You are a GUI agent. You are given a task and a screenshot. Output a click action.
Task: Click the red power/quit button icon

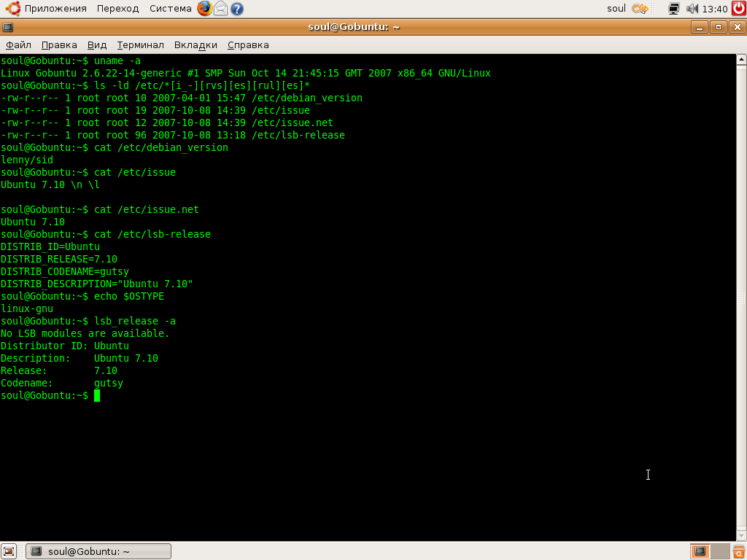point(739,8)
